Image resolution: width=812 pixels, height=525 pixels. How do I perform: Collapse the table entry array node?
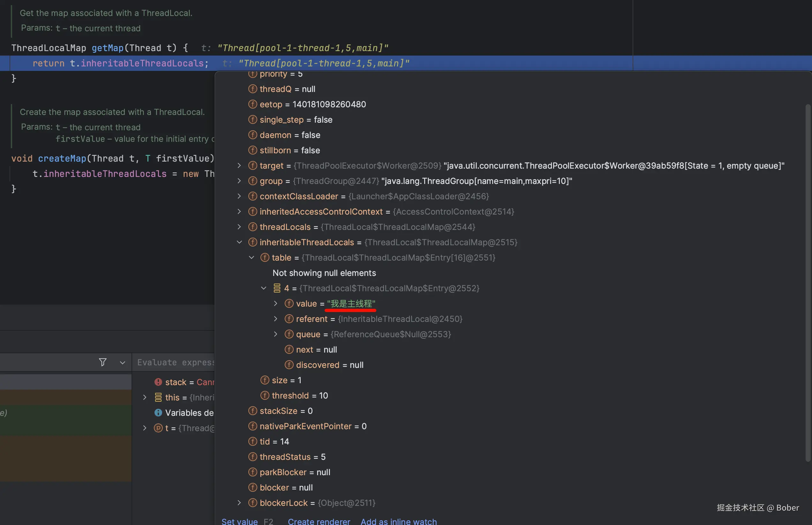coord(252,257)
